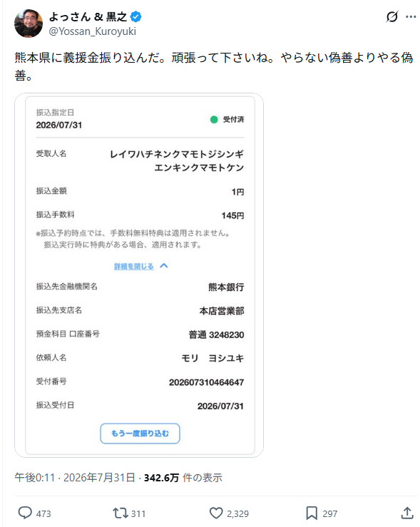Click the repost count 311
This screenshot has height=527, width=420.
[x=138, y=513]
